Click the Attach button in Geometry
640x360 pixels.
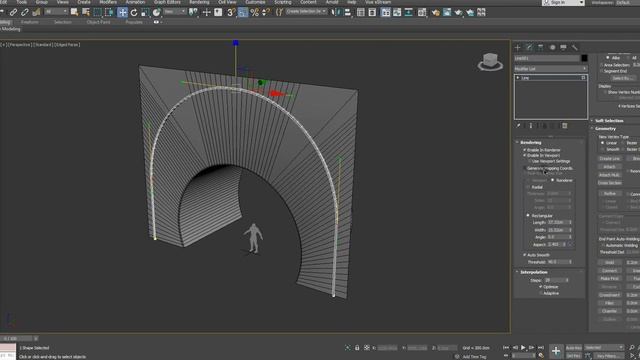tap(609, 167)
